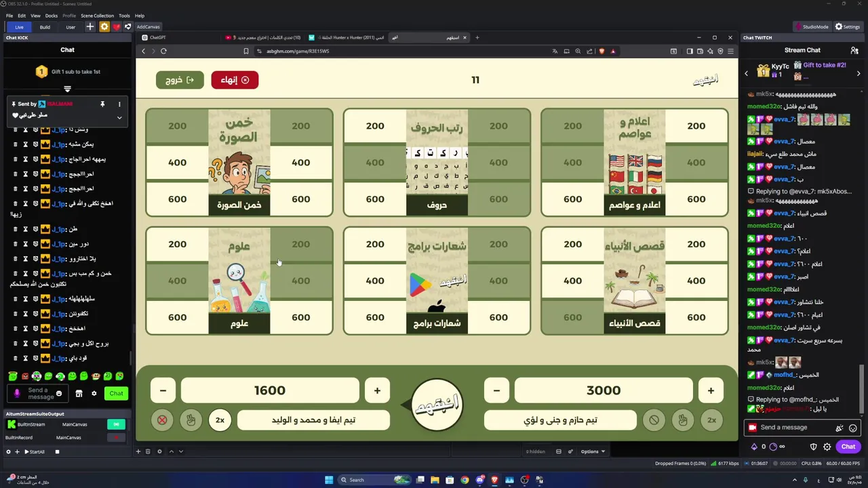868x488 pixels.
Task: Click the Kick chat message input
Action: (x=39, y=394)
